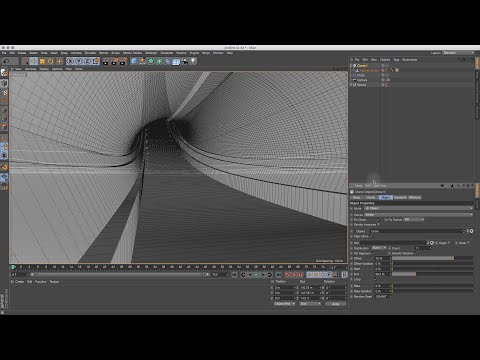Open the Distribution dropdown
Viewport: 480px width, 360px height.
click(x=379, y=248)
